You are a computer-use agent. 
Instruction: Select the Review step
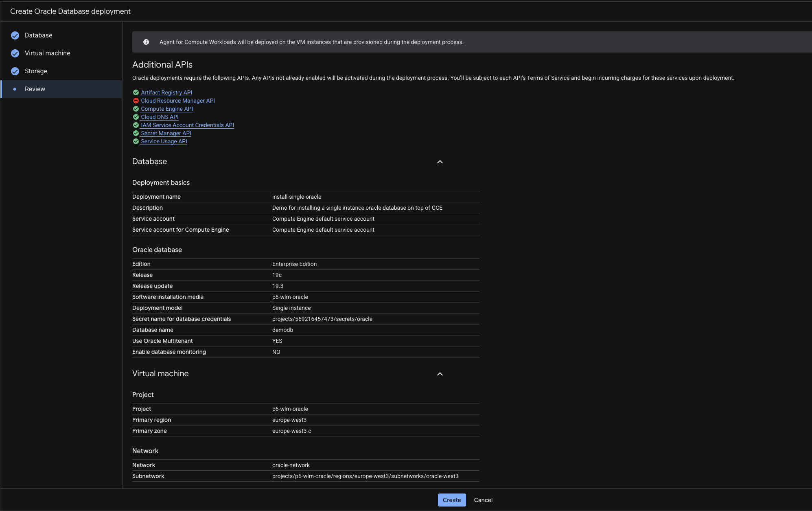61,89
